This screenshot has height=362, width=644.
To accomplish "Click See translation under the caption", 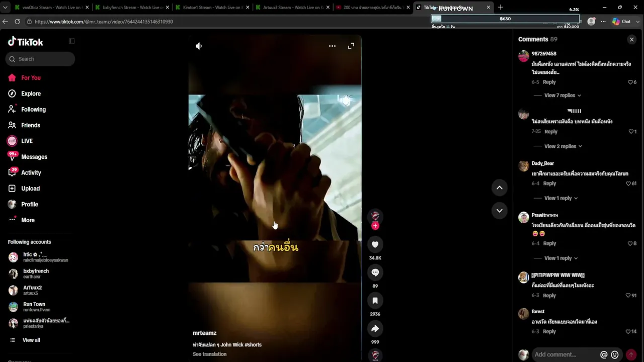I will (x=209, y=354).
